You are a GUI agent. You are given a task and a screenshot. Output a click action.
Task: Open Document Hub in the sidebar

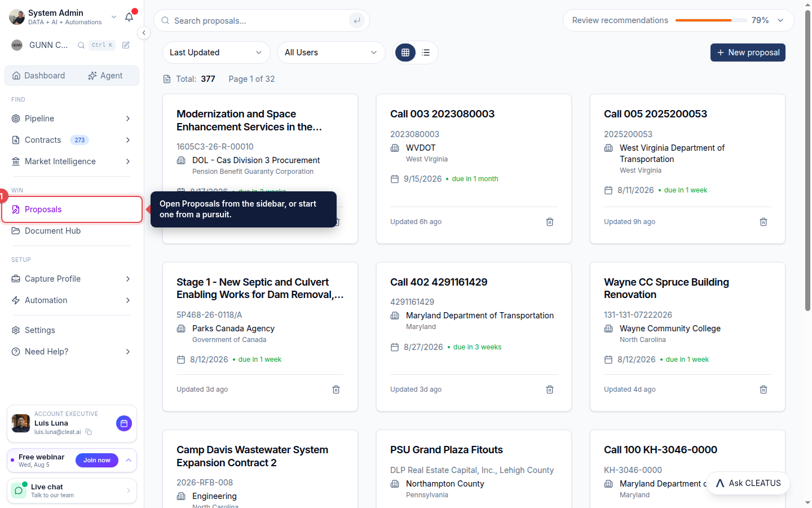click(72, 231)
